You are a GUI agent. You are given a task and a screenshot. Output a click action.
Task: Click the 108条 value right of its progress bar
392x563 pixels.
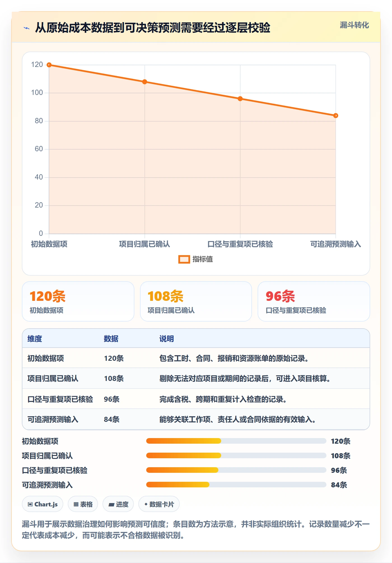coord(340,456)
